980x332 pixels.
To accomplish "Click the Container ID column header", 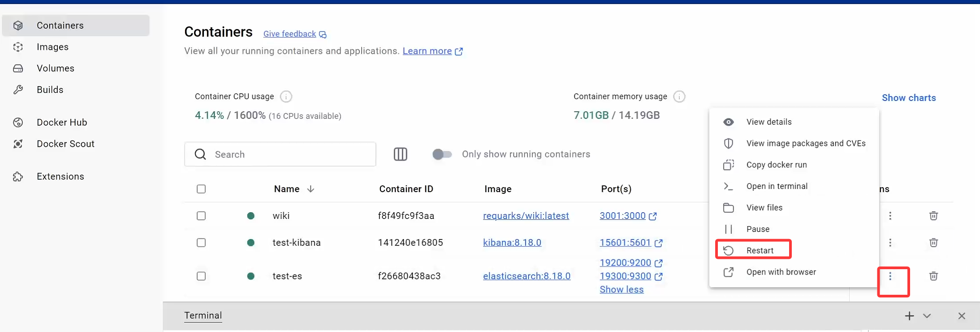I will (x=406, y=189).
